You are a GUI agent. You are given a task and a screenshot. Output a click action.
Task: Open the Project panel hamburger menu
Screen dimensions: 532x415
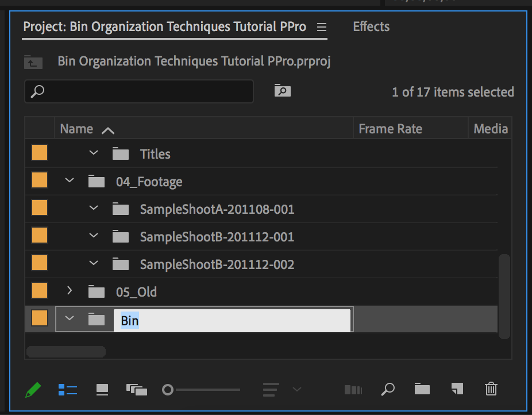[x=322, y=27]
